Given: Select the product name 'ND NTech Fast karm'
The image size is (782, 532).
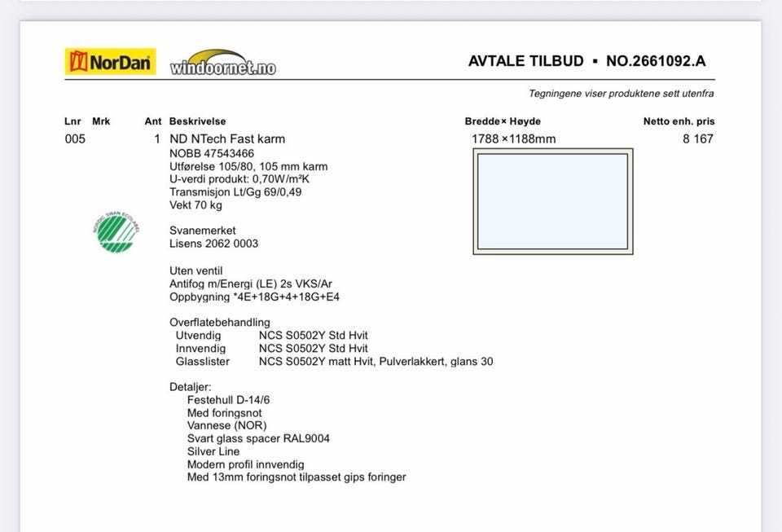Looking at the screenshot, I should point(227,138).
